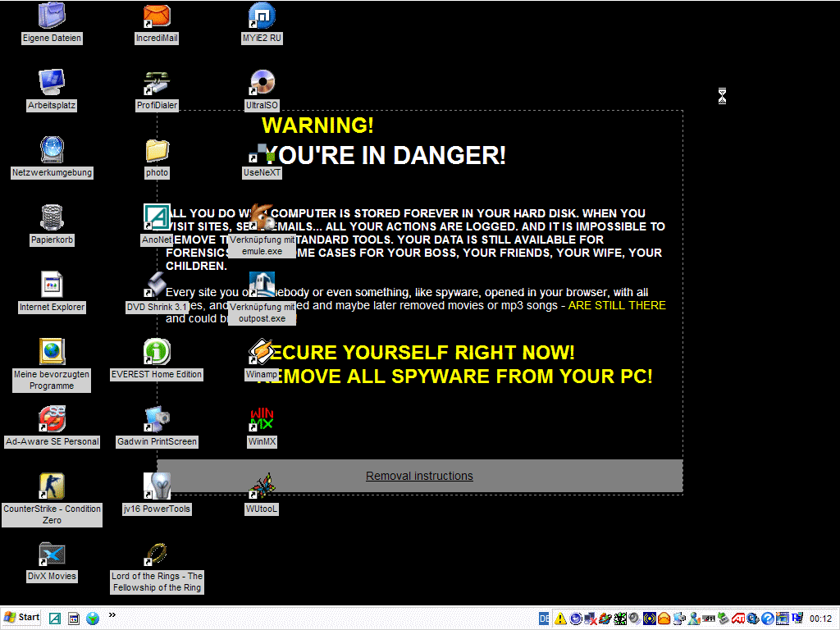The height and width of the screenshot is (630, 840).
Task: Expand hidden quick launch items chevron
Action: click(112, 615)
